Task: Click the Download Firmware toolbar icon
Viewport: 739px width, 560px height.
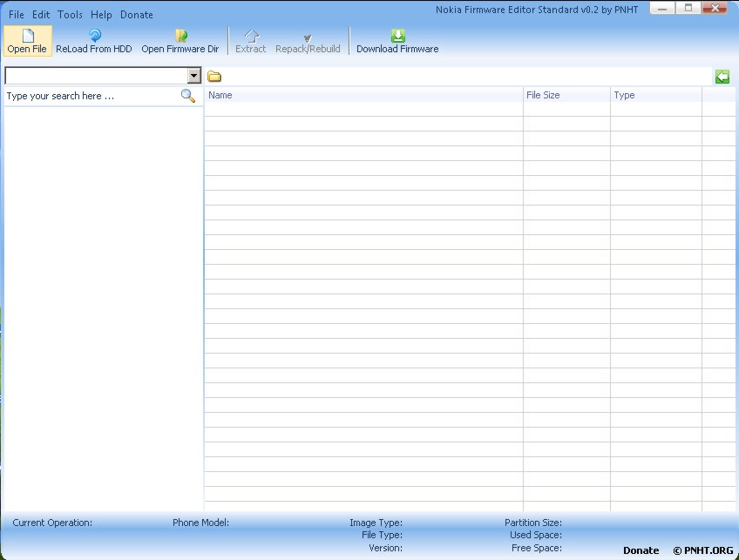Action: click(x=397, y=36)
